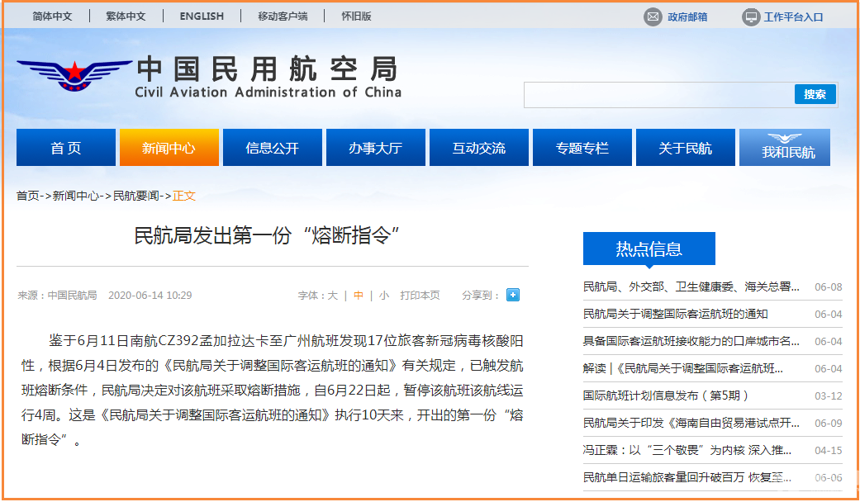Click 打印本页 to print page
The width and height of the screenshot is (860, 502).
click(x=420, y=296)
